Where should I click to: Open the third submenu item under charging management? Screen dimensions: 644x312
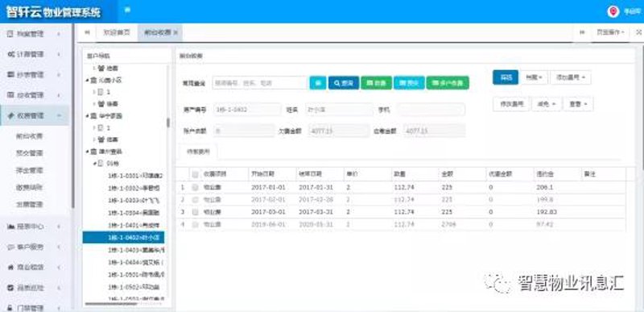coord(29,170)
